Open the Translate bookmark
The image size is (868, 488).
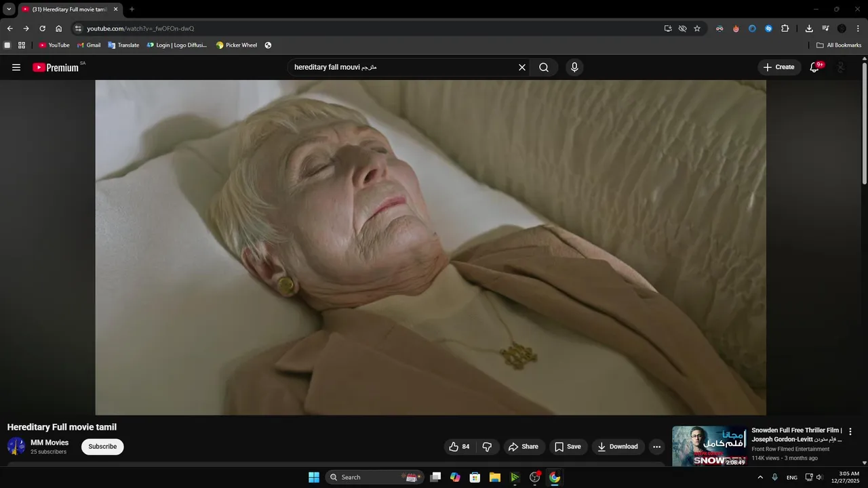click(123, 45)
